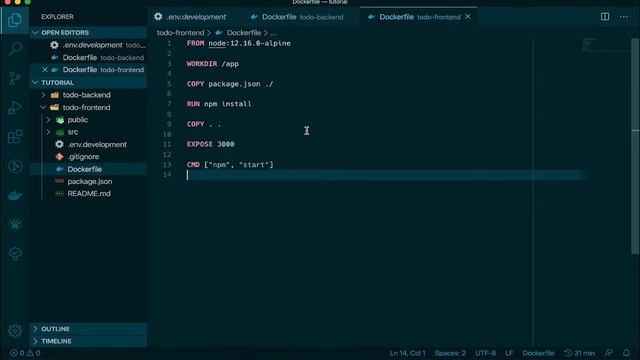Click the feedback icon in status bar
This screenshot has width=640, height=360.
(x=609, y=353)
